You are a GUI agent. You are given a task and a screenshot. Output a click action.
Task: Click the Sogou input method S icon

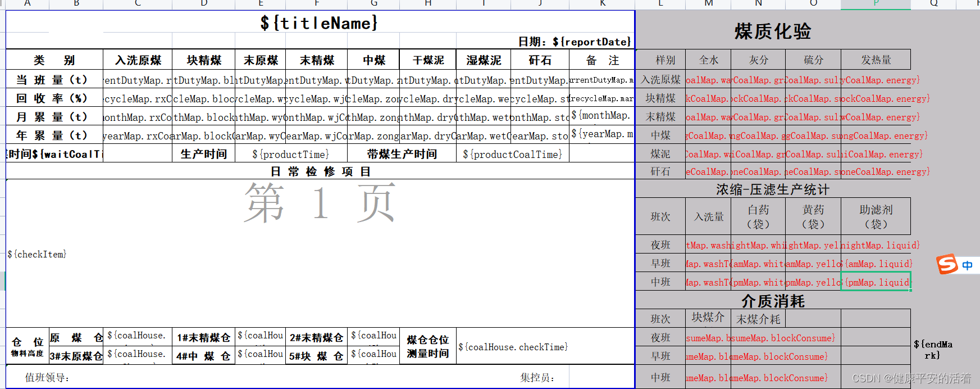pyautogui.click(x=947, y=264)
